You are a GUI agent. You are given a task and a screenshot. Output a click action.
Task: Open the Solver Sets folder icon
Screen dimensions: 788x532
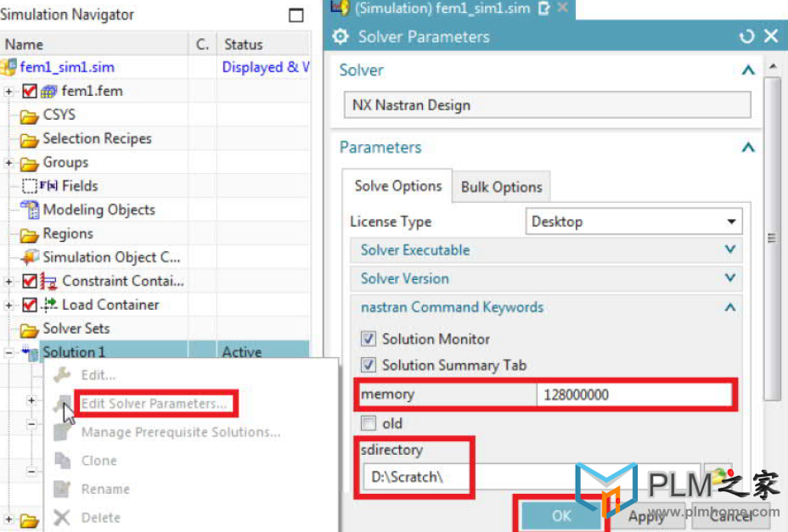(x=29, y=329)
